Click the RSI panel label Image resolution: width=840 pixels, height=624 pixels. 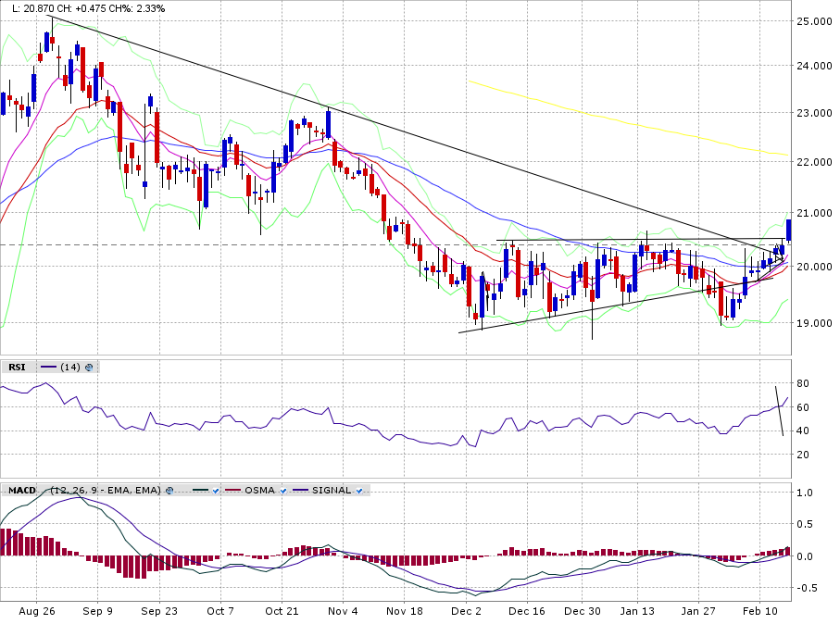pyautogui.click(x=18, y=368)
